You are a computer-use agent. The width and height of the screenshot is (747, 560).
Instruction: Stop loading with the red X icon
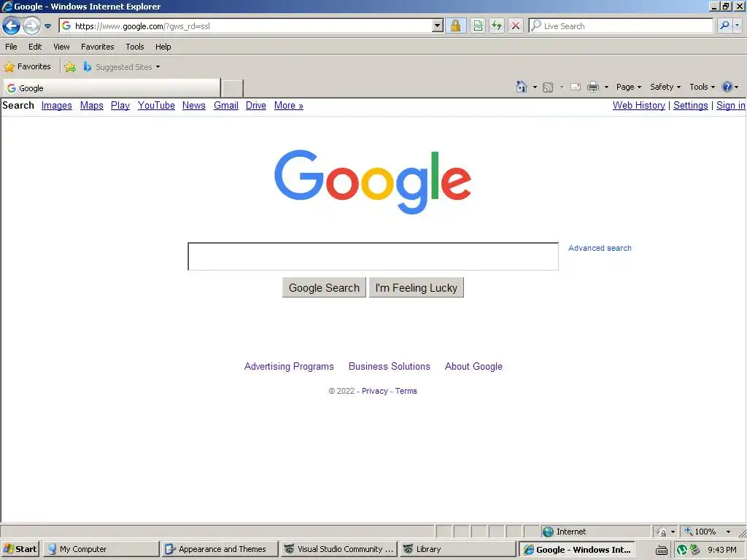point(516,26)
